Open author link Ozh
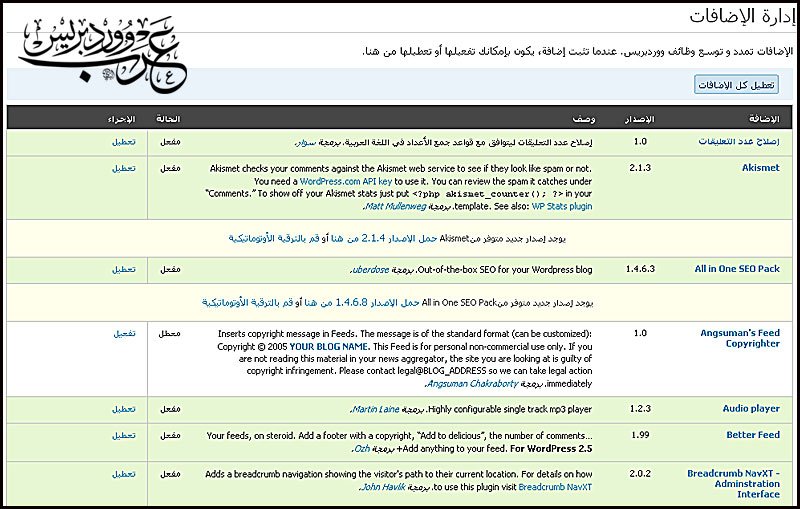The height and width of the screenshot is (509, 800). pos(362,449)
